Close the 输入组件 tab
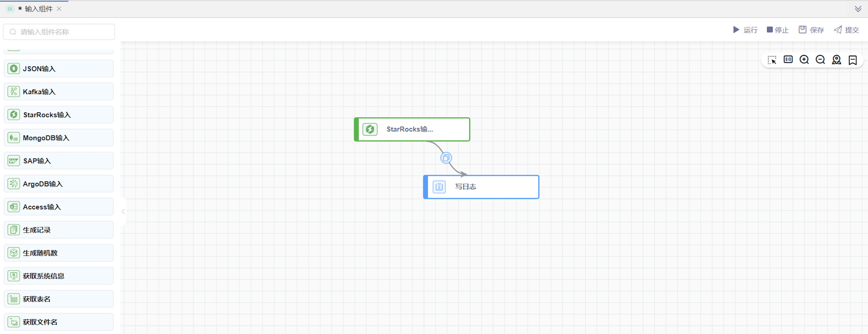This screenshot has width=868, height=334. (x=59, y=9)
